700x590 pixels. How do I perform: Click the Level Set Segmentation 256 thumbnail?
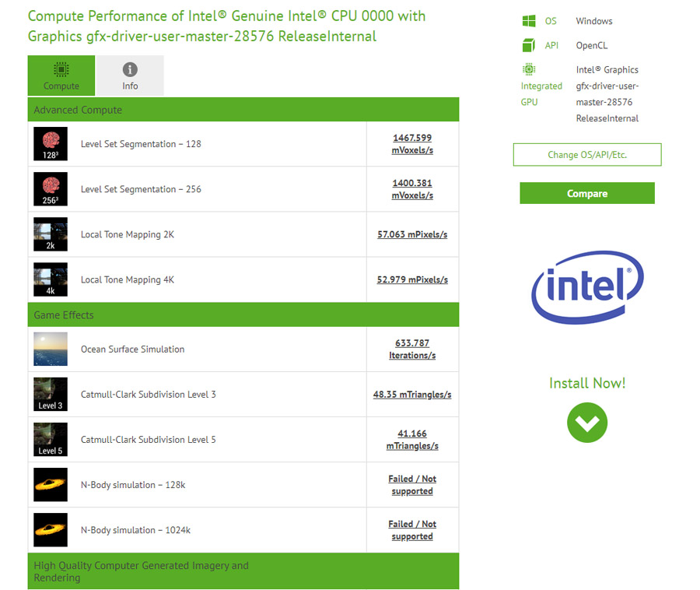[x=51, y=189]
